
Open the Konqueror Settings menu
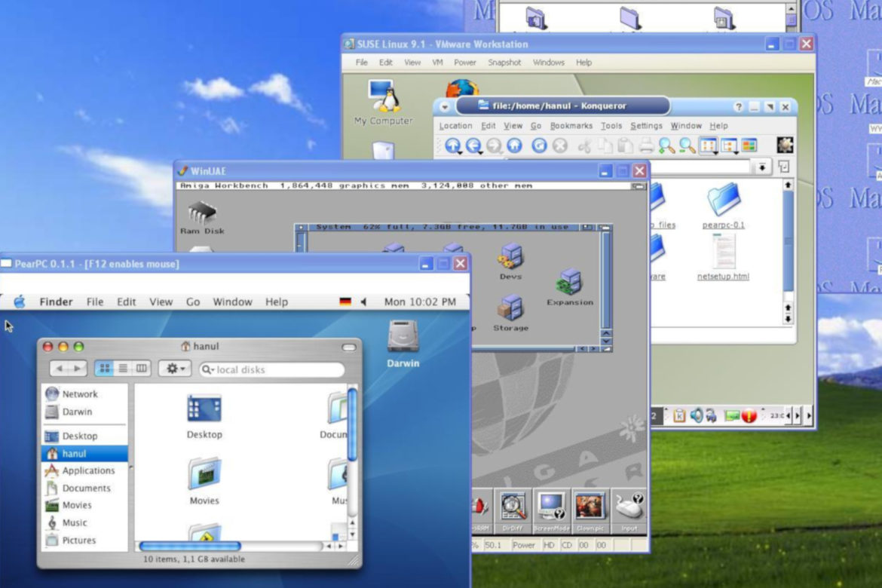point(646,125)
